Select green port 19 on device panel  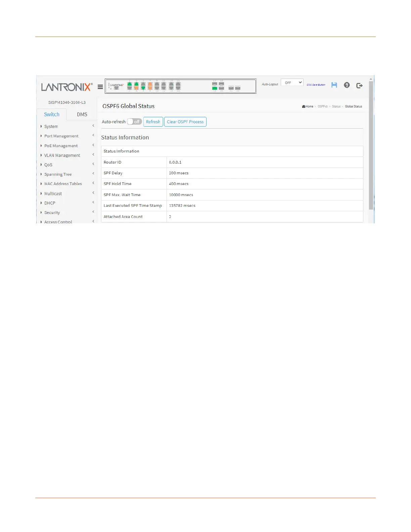(215, 88)
